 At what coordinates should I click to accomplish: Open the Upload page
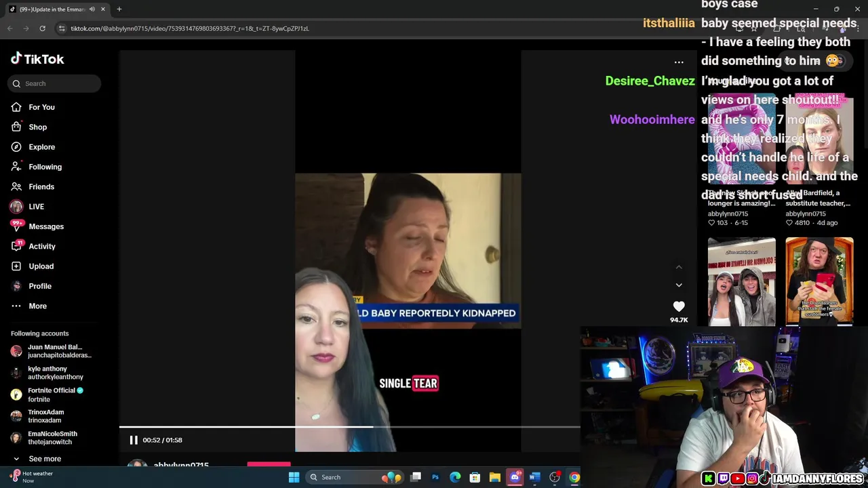[41, 266]
